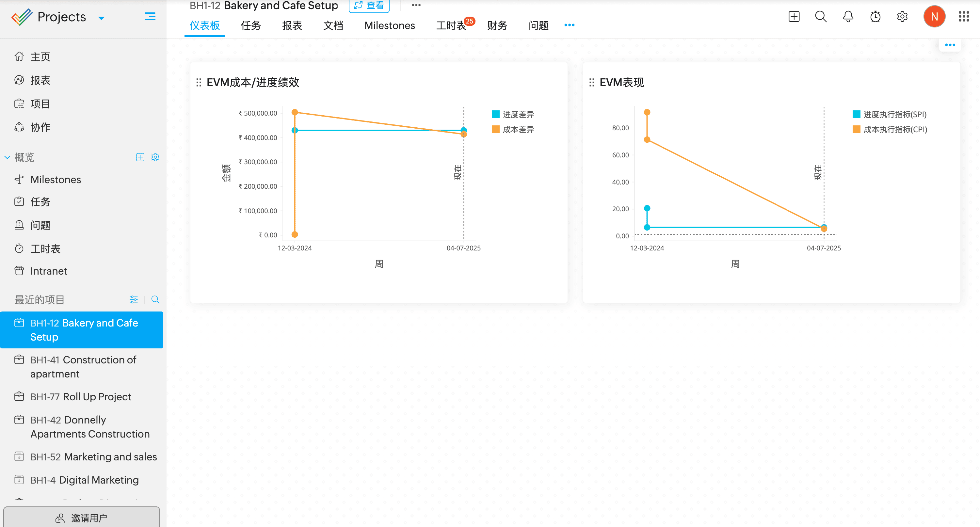
Task: Open the settings gear in top bar
Action: [902, 17]
